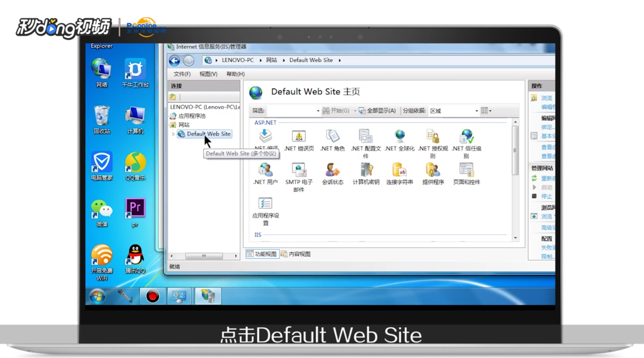Click the connections pane horizontal scrollbar

click(x=204, y=256)
